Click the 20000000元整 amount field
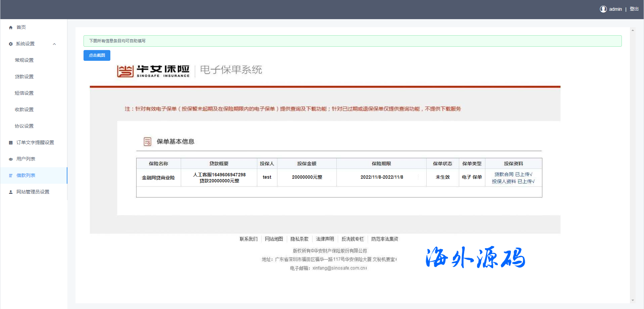The width and height of the screenshot is (644, 309). [x=307, y=177]
